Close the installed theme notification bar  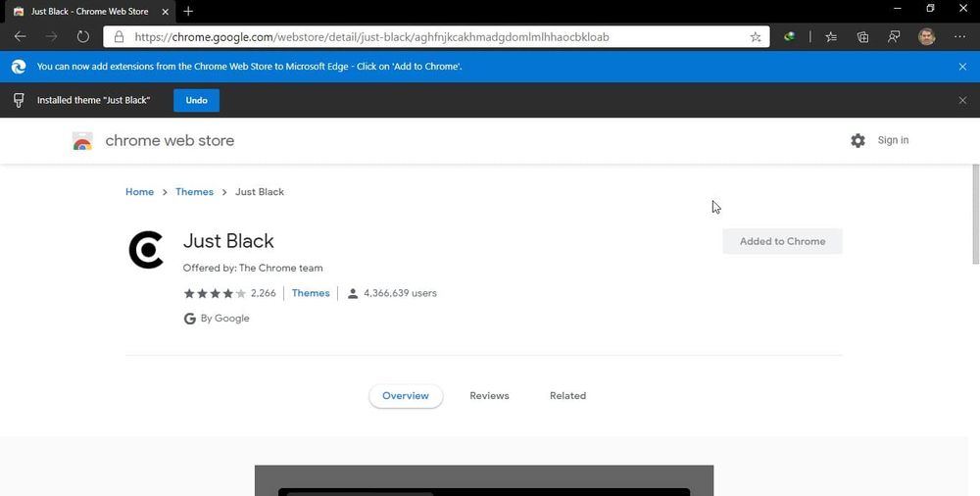962,100
